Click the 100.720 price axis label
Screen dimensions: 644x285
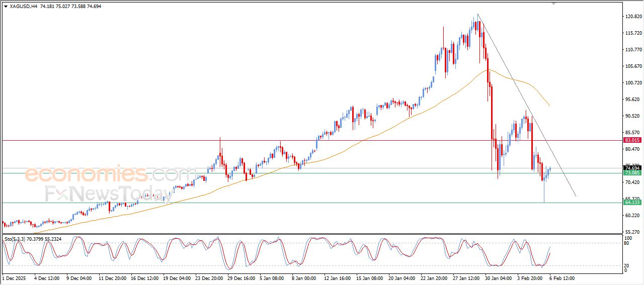pyautogui.click(x=633, y=82)
